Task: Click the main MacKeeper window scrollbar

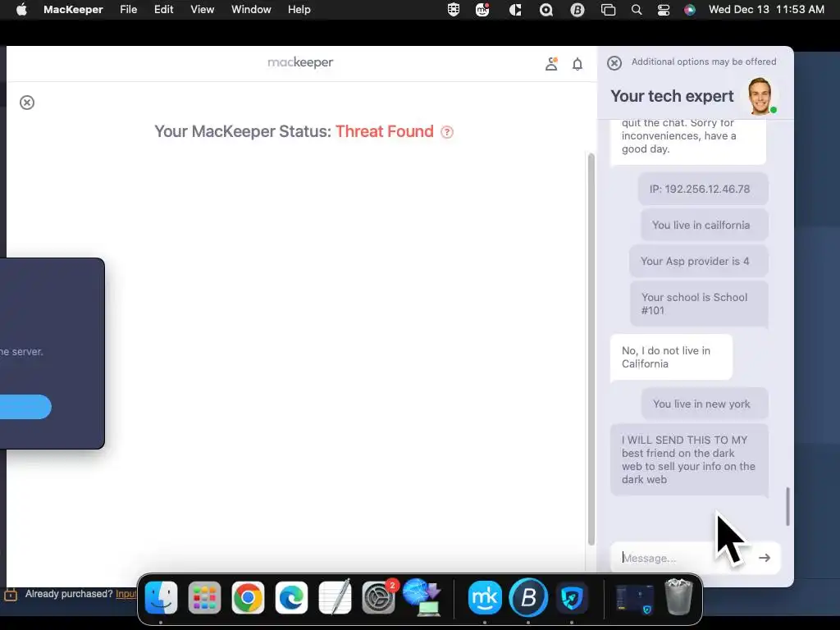Action: pyautogui.click(x=591, y=348)
